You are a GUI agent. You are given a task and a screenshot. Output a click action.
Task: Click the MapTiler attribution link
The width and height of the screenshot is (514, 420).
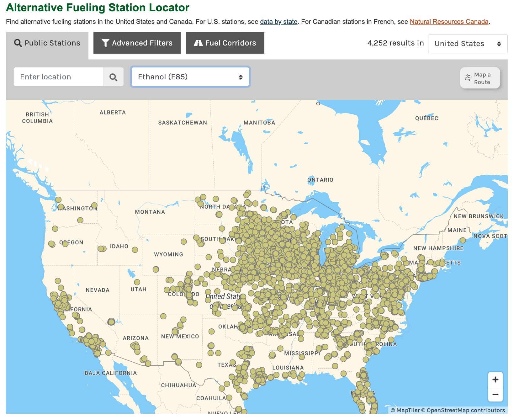coord(408,410)
